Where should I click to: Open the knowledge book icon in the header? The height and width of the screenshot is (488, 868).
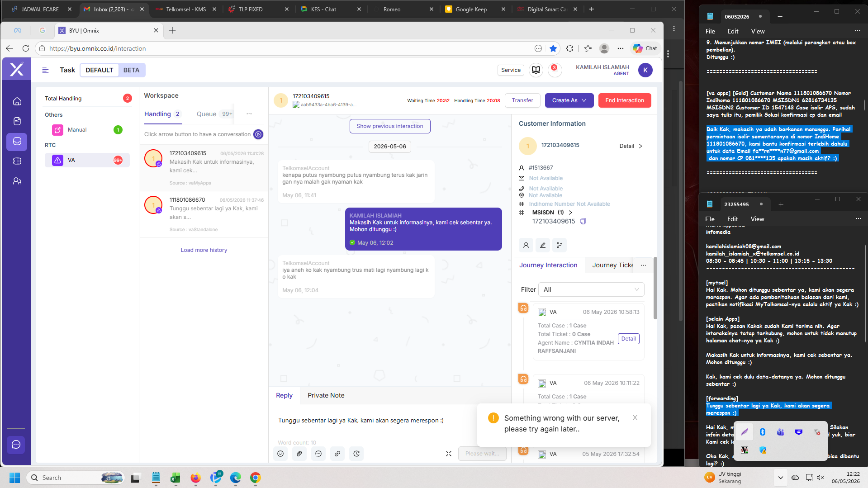(536, 70)
